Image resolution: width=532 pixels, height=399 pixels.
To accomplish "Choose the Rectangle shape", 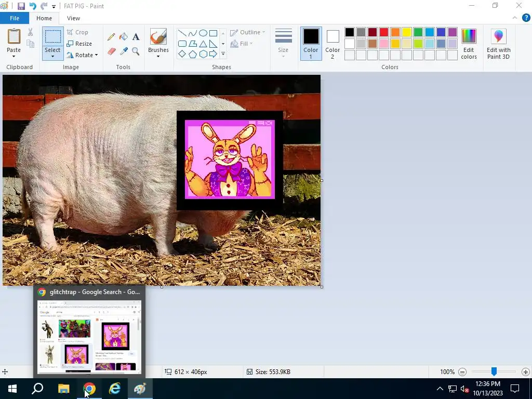I will [213, 33].
